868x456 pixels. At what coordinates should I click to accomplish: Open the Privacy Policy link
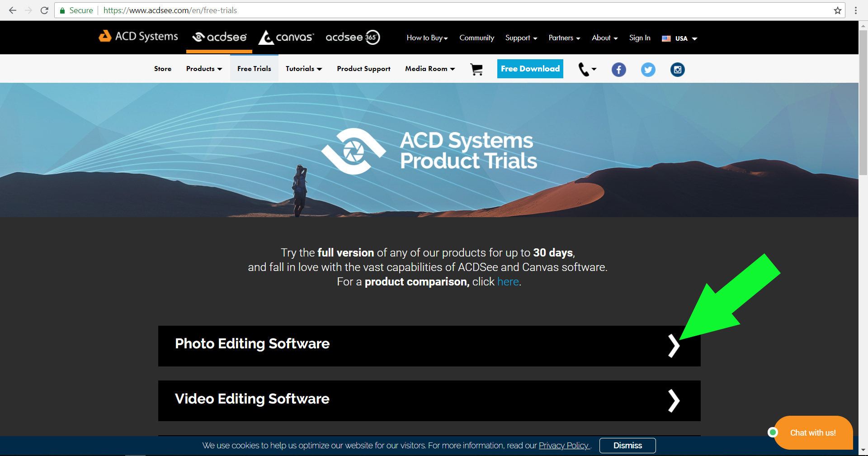point(564,446)
